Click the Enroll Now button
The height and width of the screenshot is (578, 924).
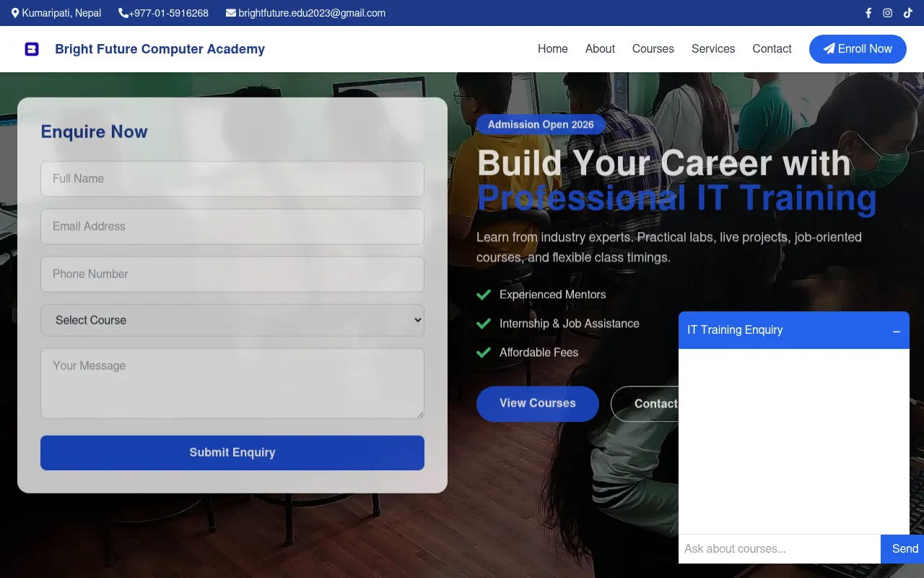(858, 49)
